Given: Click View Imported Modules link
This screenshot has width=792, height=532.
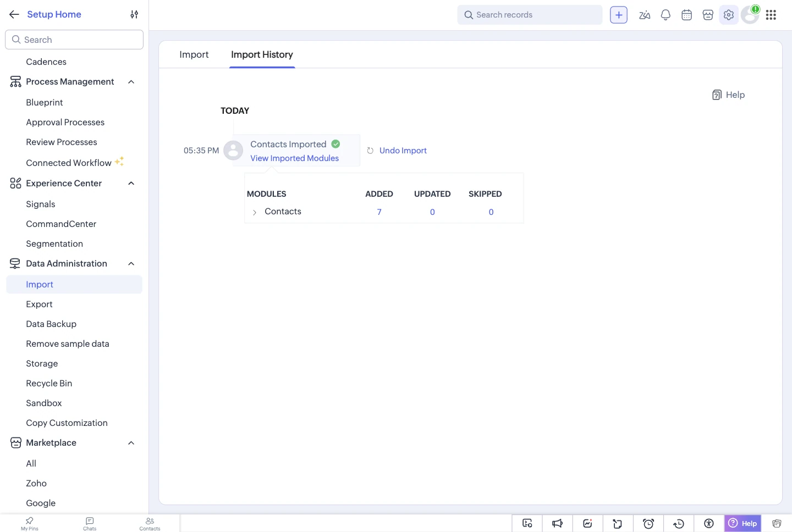Looking at the screenshot, I should (x=294, y=158).
